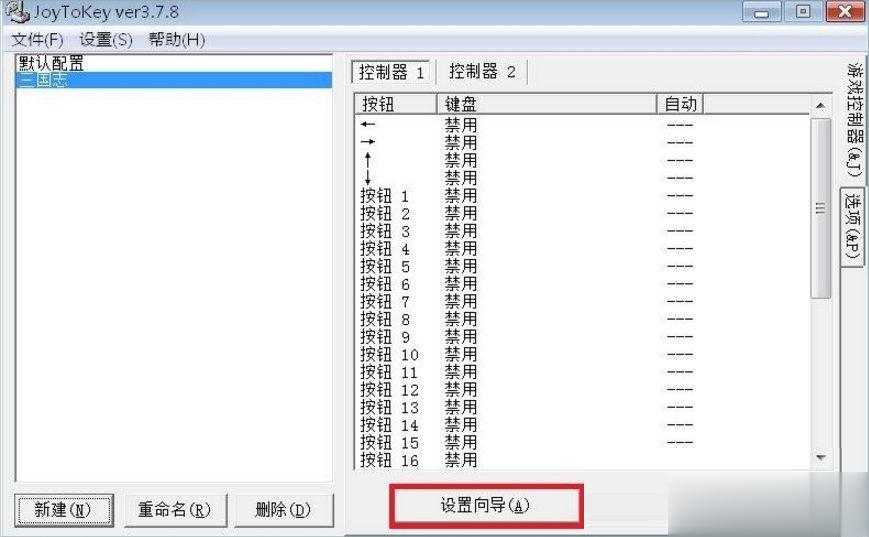
Task: Click the 设置向导(A) button
Action: (x=485, y=506)
